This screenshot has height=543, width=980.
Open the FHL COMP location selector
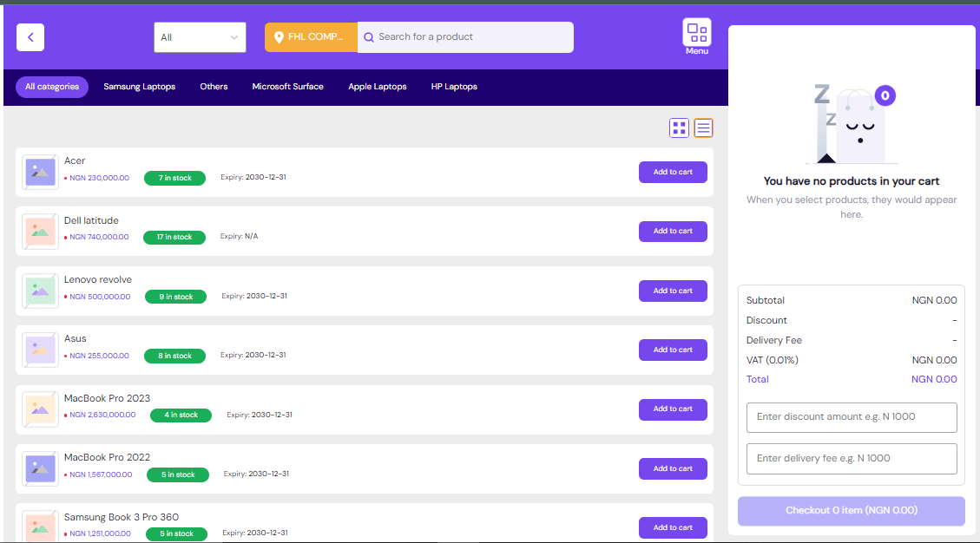click(x=311, y=37)
